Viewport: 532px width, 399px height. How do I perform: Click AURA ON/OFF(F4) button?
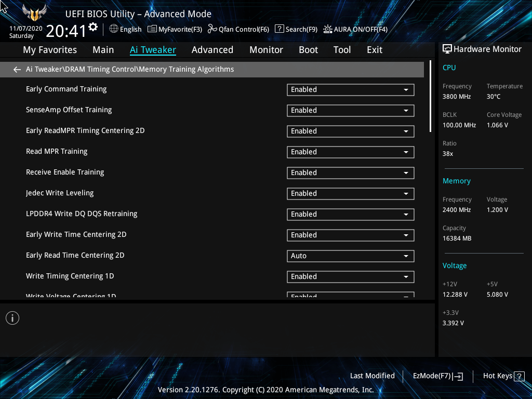(355, 29)
